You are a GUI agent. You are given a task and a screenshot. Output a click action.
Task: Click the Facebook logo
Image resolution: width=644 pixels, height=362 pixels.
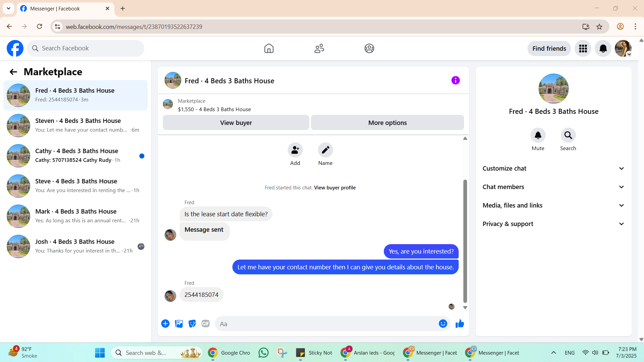(x=15, y=48)
